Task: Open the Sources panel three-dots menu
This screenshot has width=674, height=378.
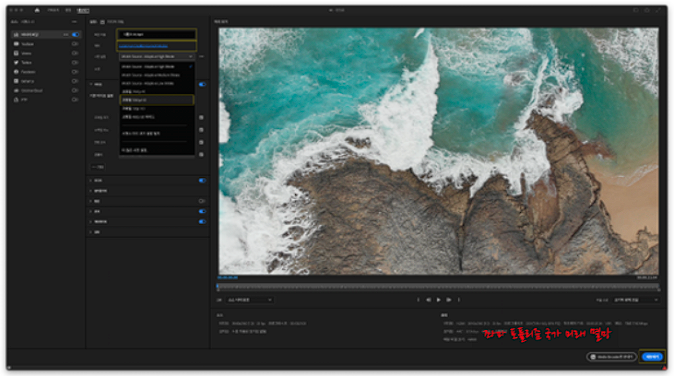Action: pyautogui.click(x=74, y=22)
